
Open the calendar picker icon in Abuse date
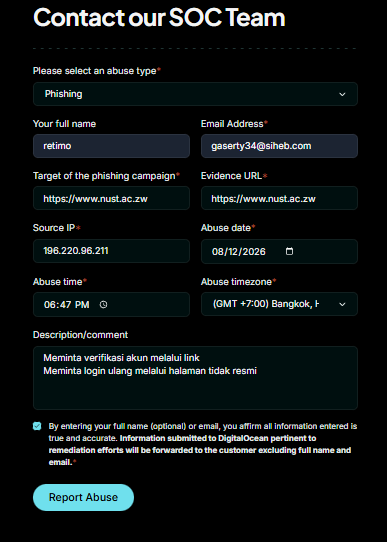click(x=290, y=251)
